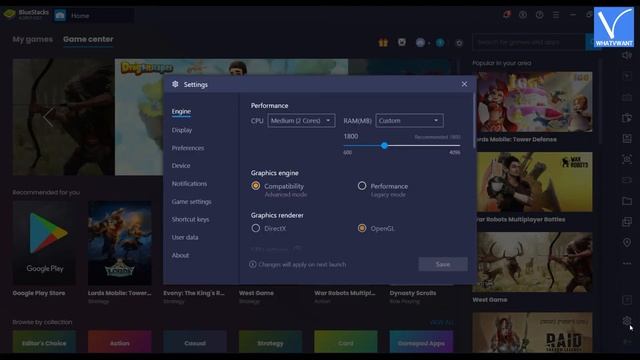Select Compatibility graphics engine mode

(x=256, y=186)
